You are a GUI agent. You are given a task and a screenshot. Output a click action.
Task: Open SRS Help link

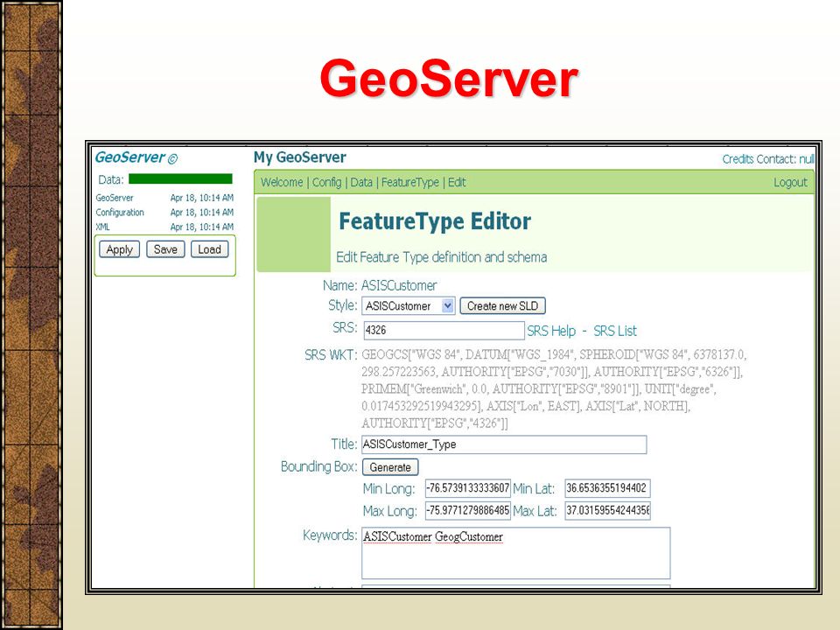point(551,331)
